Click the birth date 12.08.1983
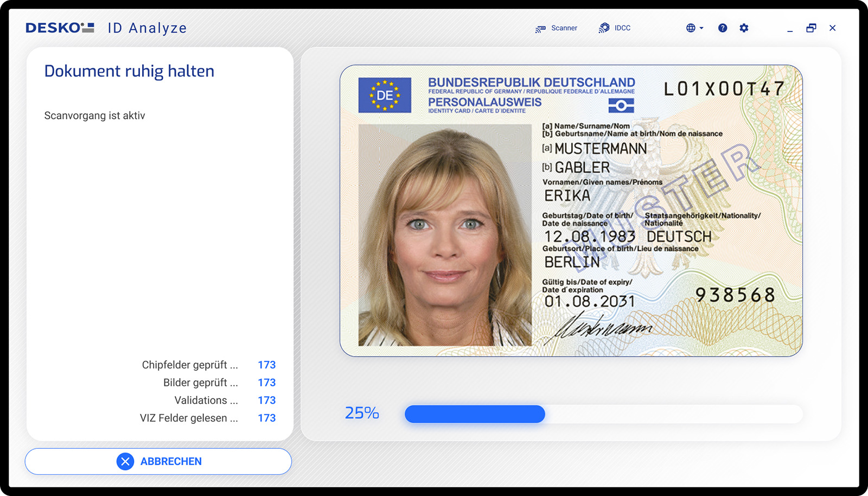The height and width of the screenshot is (496, 868). point(590,237)
